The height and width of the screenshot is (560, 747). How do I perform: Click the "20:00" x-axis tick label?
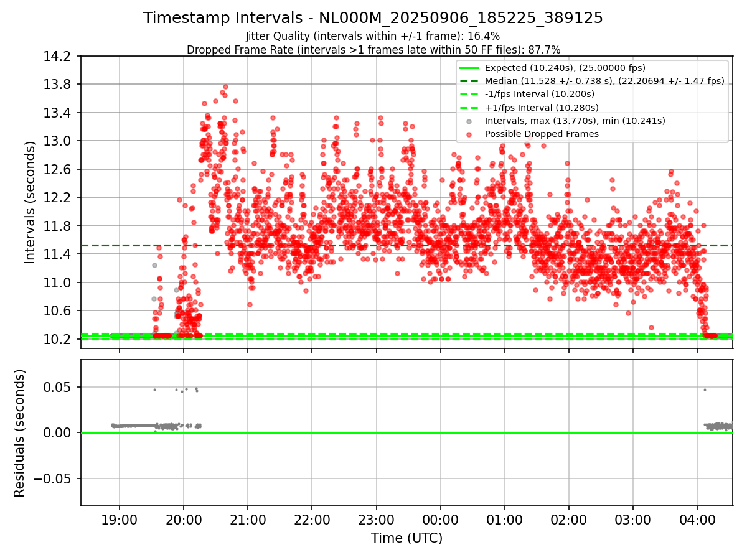coord(184,520)
